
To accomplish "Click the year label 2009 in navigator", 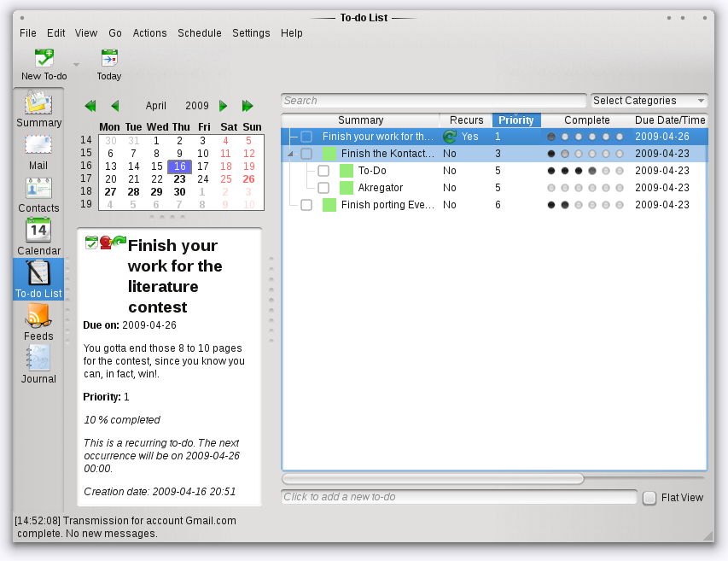I will pyautogui.click(x=197, y=106).
